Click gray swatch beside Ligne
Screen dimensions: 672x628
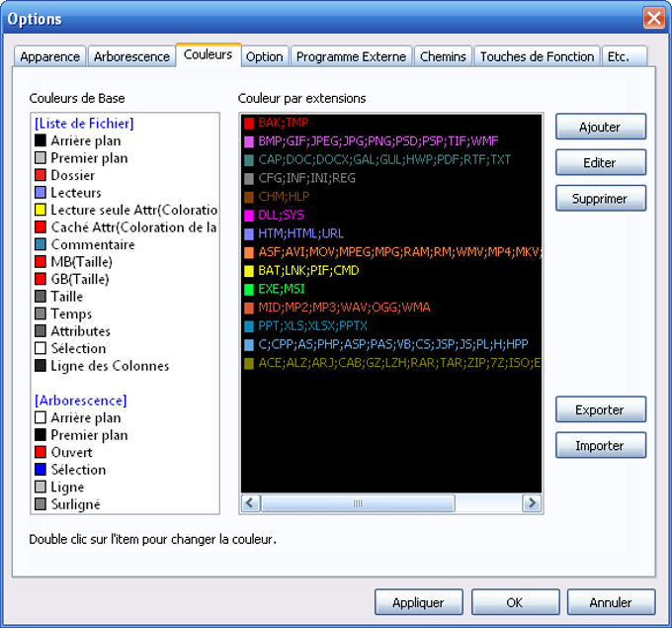pyautogui.click(x=41, y=487)
